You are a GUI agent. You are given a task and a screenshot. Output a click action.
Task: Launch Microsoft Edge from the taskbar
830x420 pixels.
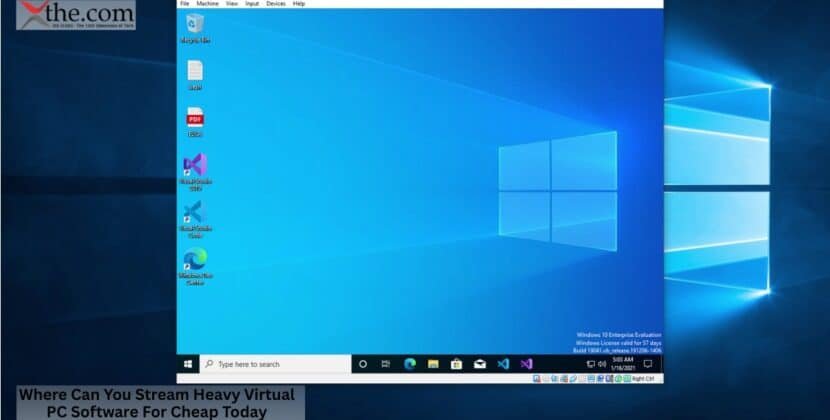click(410, 364)
